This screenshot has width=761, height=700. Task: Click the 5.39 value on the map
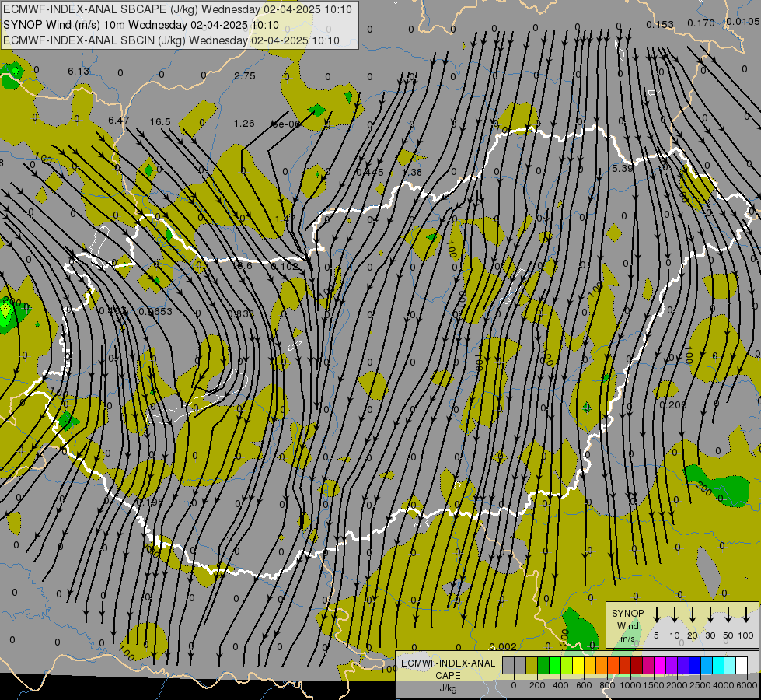pyautogui.click(x=623, y=169)
